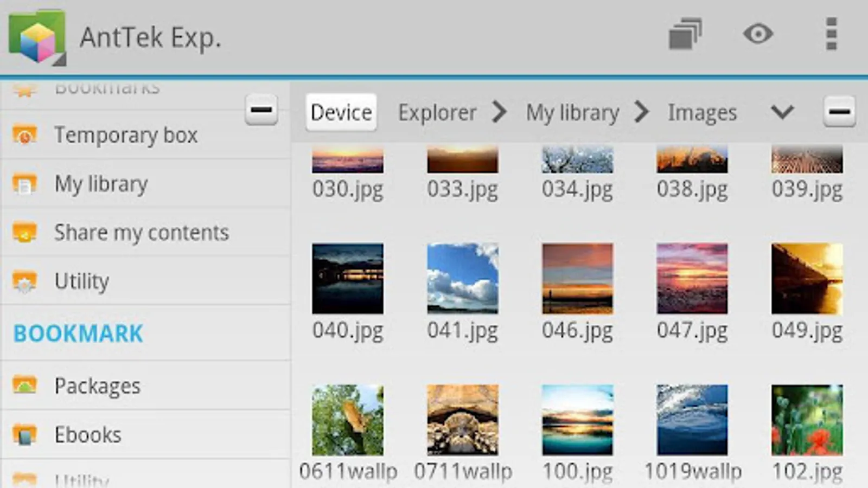Open the multi-window panels icon
Screen dimensions: 868x488
pyautogui.click(x=685, y=34)
